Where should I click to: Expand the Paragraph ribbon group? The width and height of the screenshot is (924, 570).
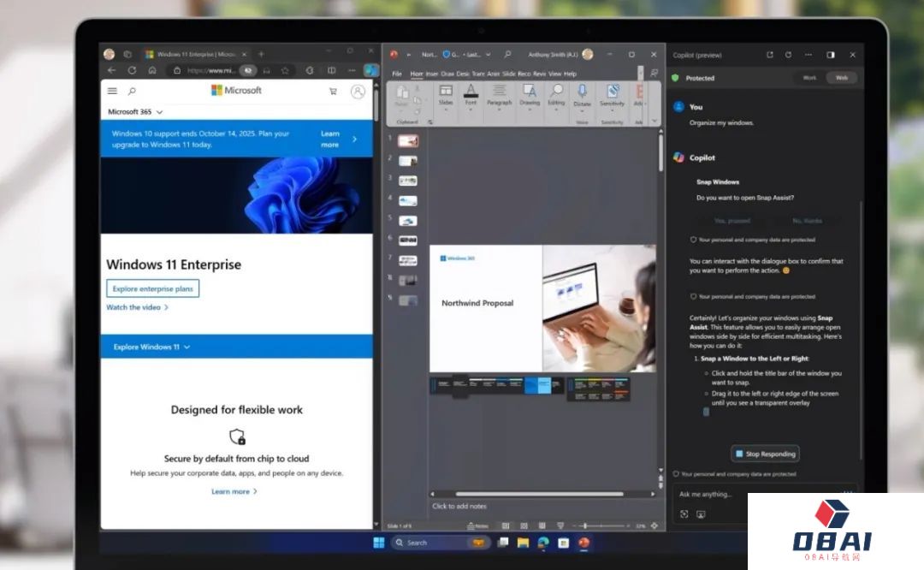(499, 98)
